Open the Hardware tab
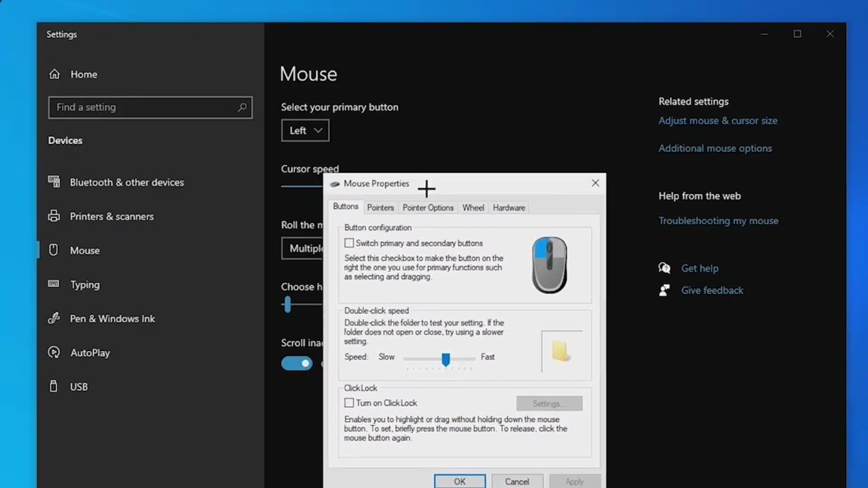The width and height of the screenshot is (868, 488). (x=509, y=208)
